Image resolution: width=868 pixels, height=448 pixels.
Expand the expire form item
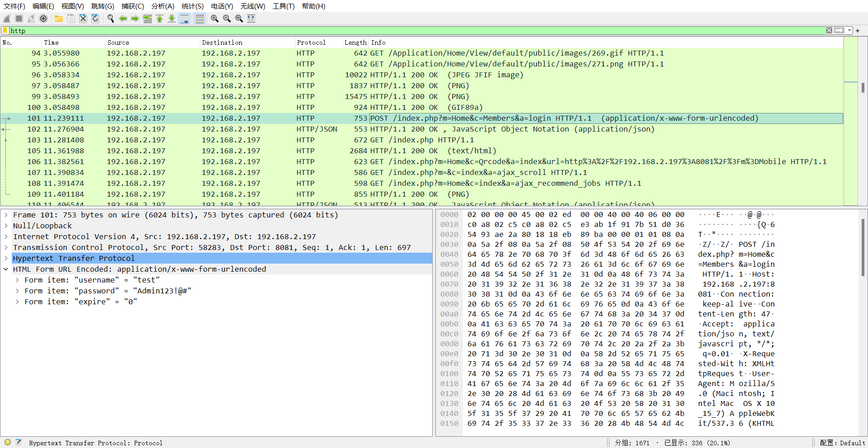pos(17,302)
